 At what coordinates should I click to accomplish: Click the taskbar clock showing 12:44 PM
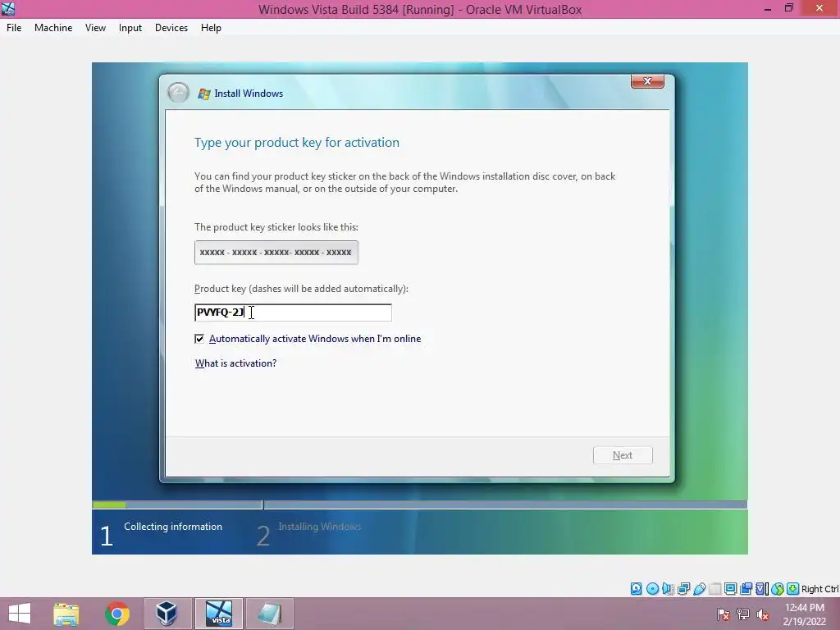(x=804, y=614)
